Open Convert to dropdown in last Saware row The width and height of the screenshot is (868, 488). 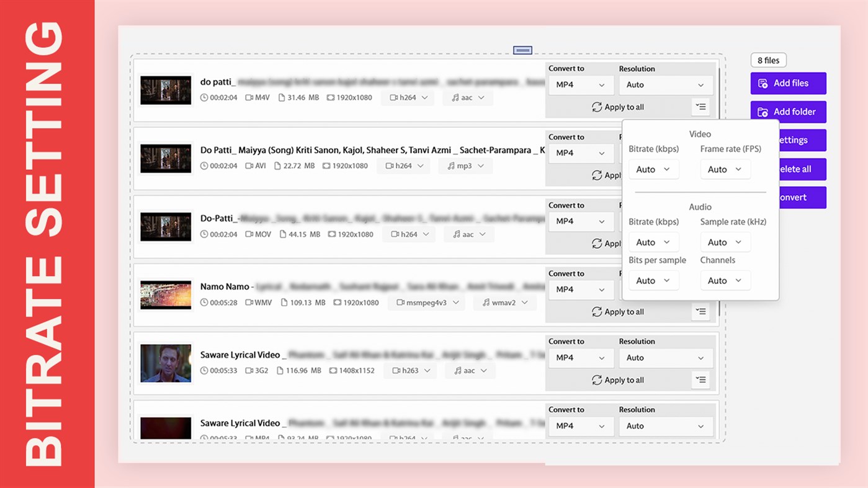tap(581, 426)
